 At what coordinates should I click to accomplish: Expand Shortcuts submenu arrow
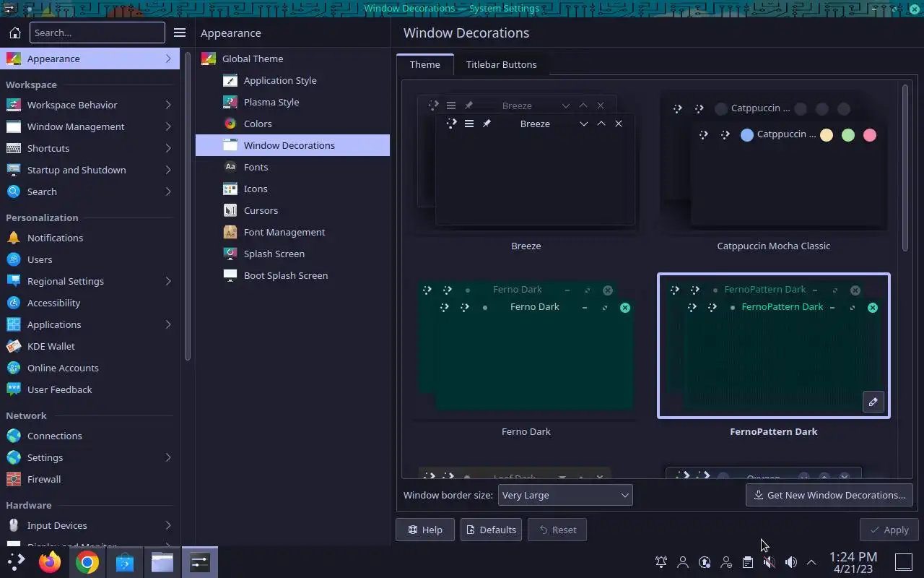pyautogui.click(x=168, y=148)
